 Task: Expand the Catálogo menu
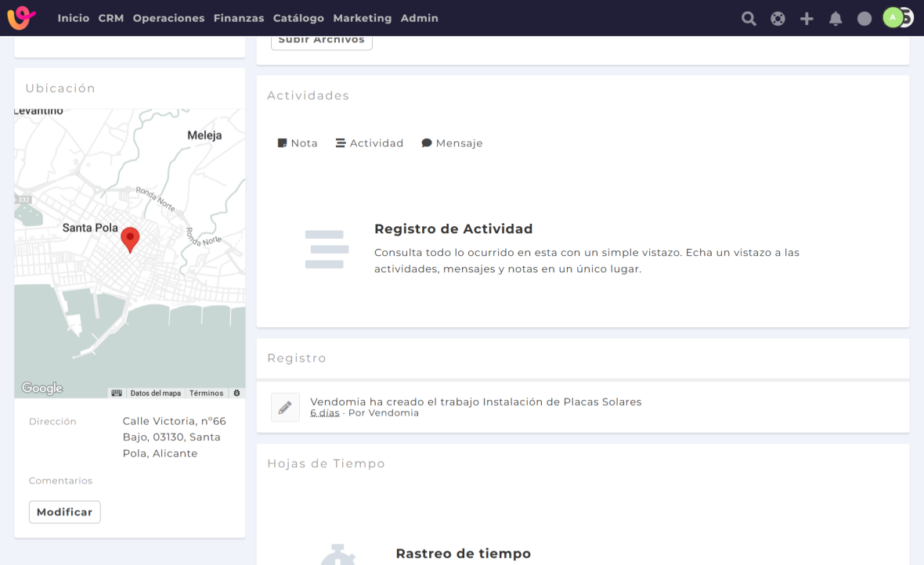[x=298, y=18]
